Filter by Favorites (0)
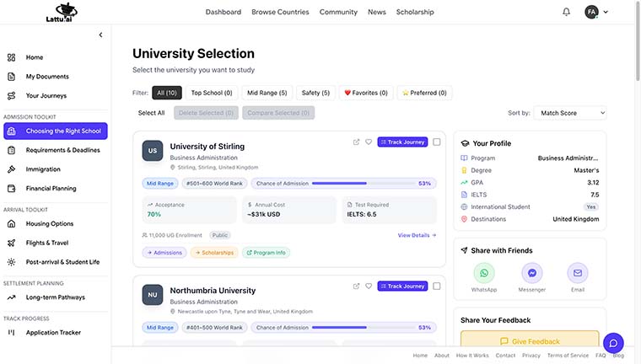641x364 pixels. 366,93
